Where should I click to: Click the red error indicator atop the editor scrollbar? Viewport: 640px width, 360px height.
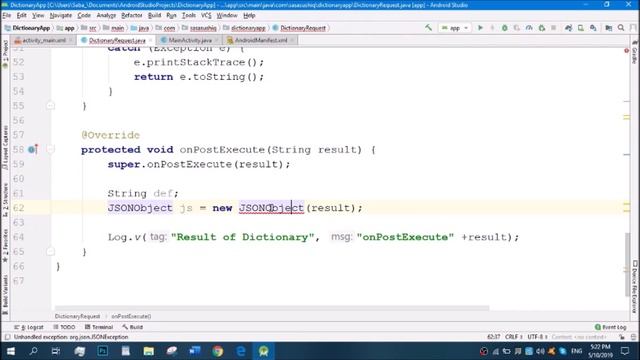(x=626, y=51)
